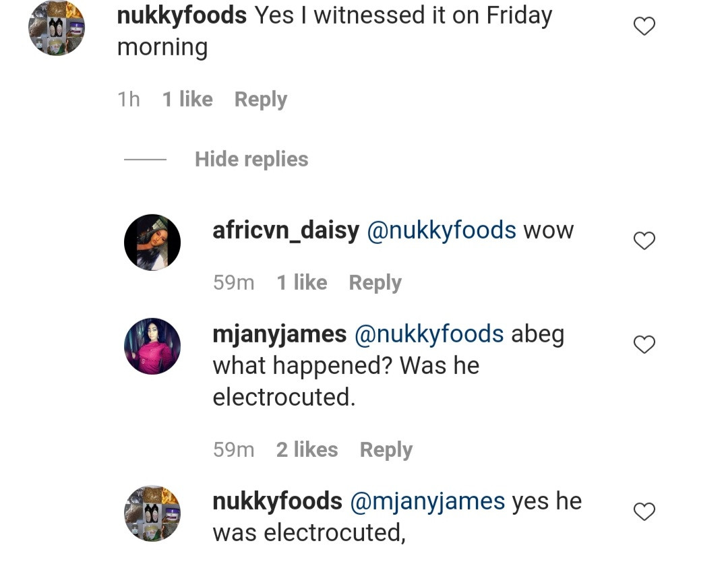Show 2 likes on mjanyjames' reply
Image resolution: width=728 pixels, height=562 pixels.
click(x=307, y=450)
